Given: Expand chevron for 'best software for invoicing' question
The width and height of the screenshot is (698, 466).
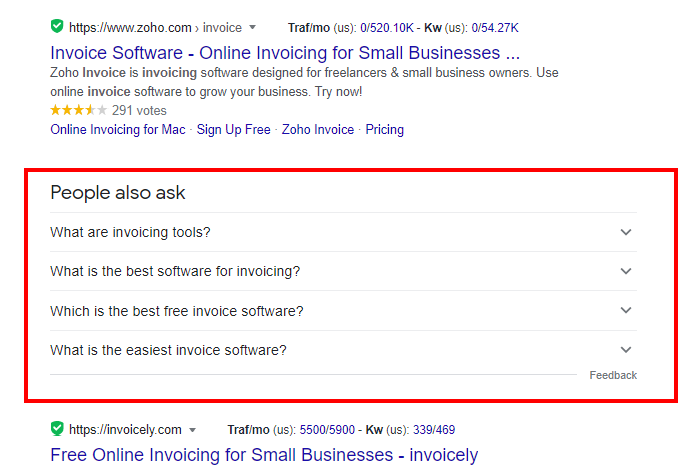Looking at the screenshot, I should tap(626, 271).
